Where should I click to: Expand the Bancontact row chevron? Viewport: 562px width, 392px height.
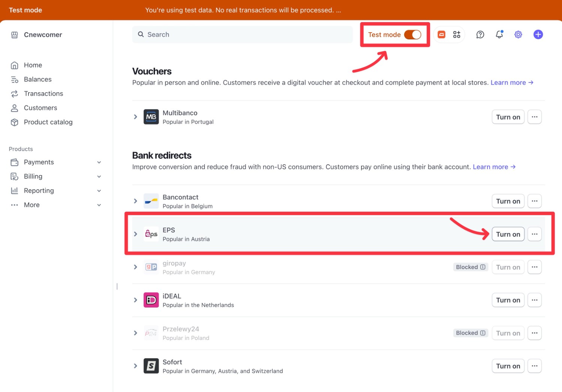(x=136, y=201)
